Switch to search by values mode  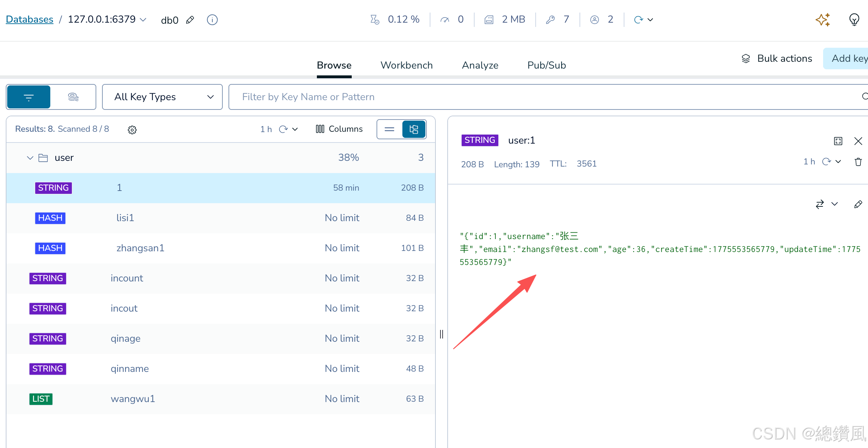73,97
